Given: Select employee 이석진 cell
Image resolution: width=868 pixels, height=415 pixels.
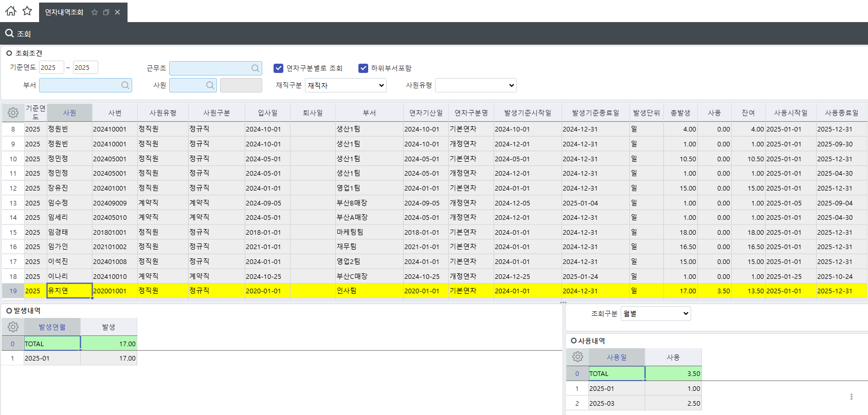Looking at the screenshot, I should [x=69, y=261].
